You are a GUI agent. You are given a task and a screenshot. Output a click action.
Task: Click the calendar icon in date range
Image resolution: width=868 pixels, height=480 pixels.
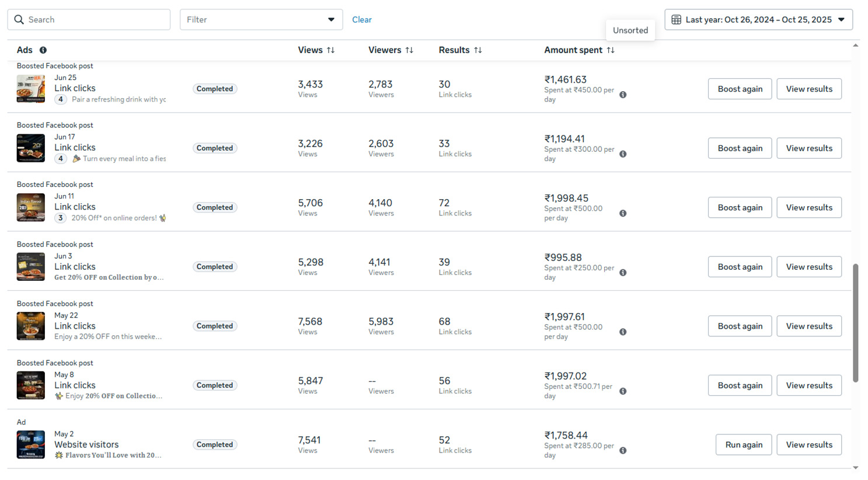point(676,20)
